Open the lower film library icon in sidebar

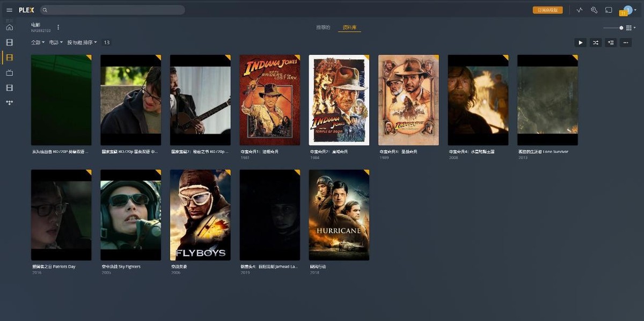point(9,87)
